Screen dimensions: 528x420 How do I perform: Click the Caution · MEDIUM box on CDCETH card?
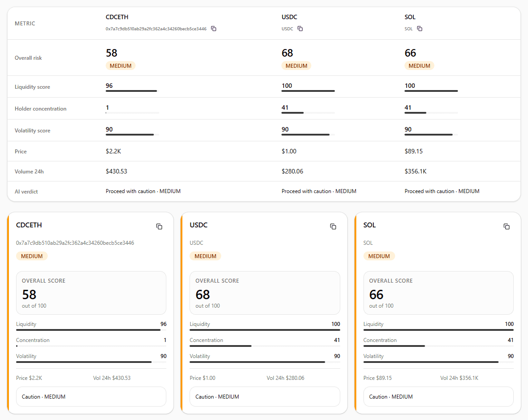[x=91, y=396]
